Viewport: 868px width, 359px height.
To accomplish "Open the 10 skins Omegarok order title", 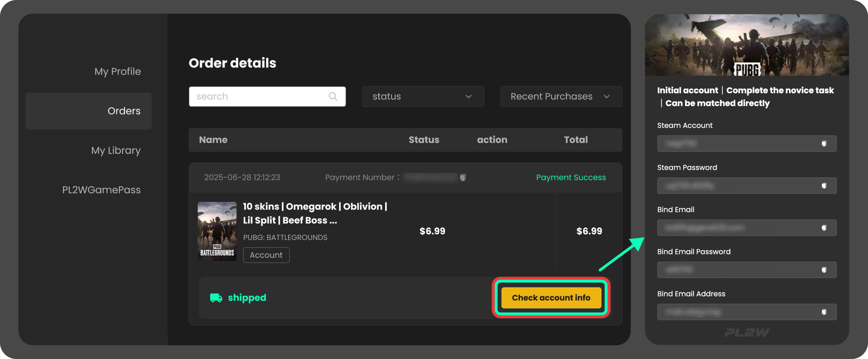I will pyautogui.click(x=315, y=213).
